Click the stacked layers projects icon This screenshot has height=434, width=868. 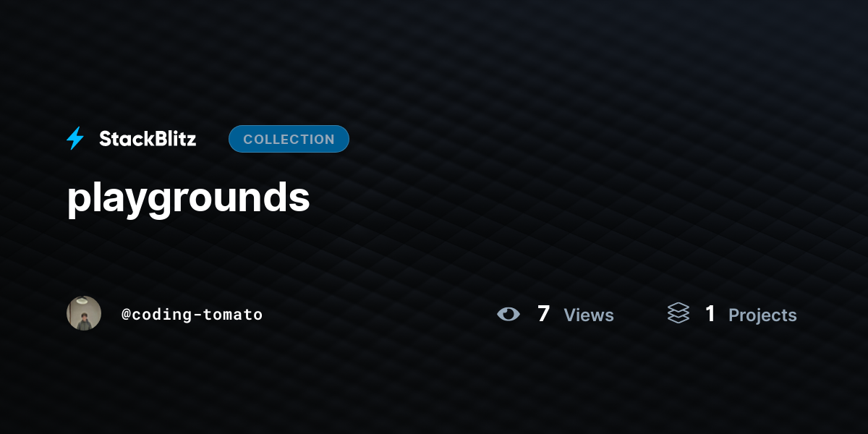(x=678, y=313)
